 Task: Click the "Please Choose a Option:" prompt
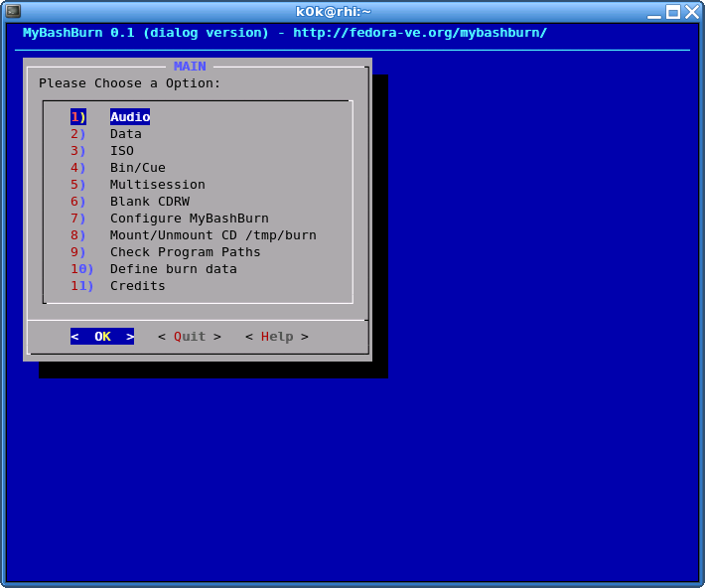point(129,83)
